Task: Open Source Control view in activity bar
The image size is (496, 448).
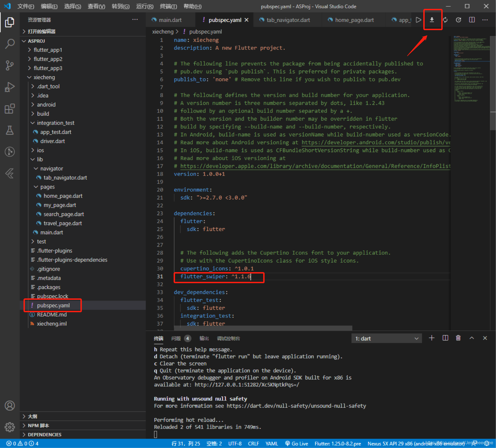Action: point(10,65)
